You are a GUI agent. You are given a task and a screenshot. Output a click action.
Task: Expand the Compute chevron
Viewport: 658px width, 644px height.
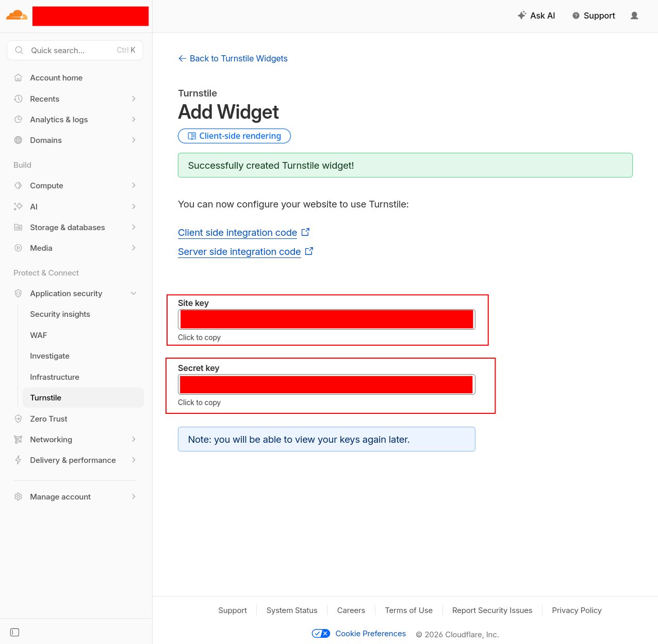point(134,185)
